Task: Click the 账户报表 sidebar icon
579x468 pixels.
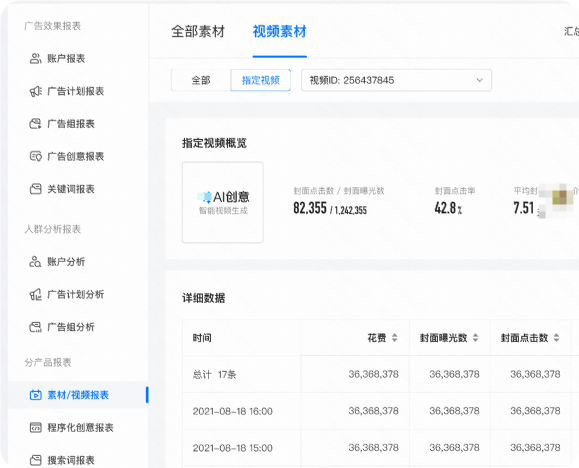Action: click(x=35, y=58)
